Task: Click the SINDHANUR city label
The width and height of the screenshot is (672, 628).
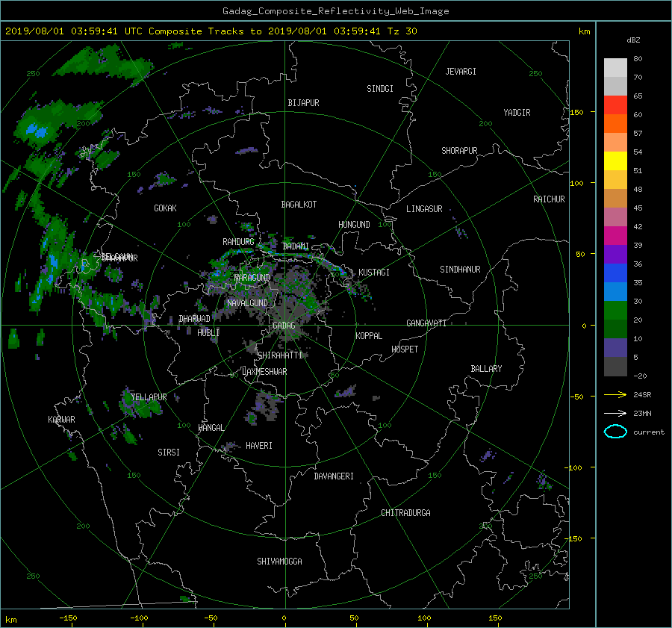Action: click(x=460, y=270)
